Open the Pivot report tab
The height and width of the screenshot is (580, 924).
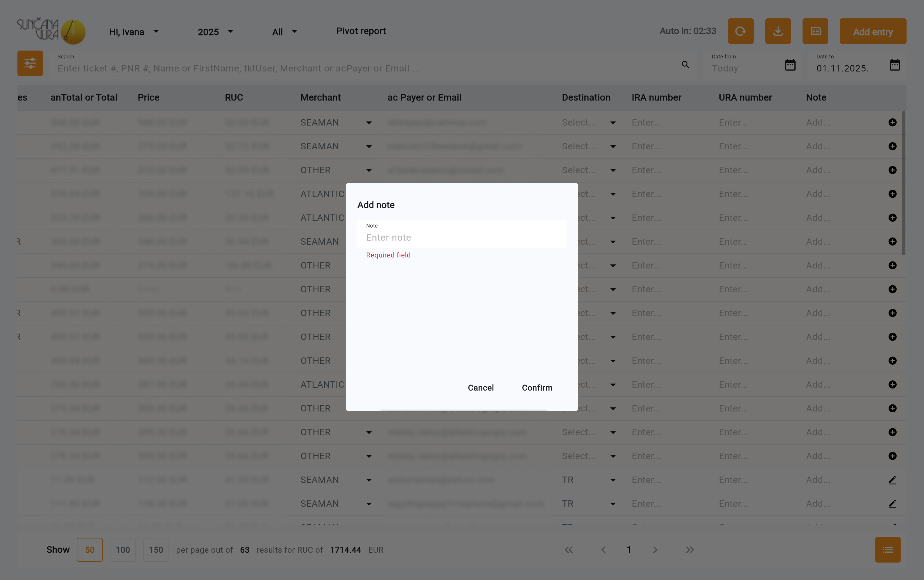point(361,31)
